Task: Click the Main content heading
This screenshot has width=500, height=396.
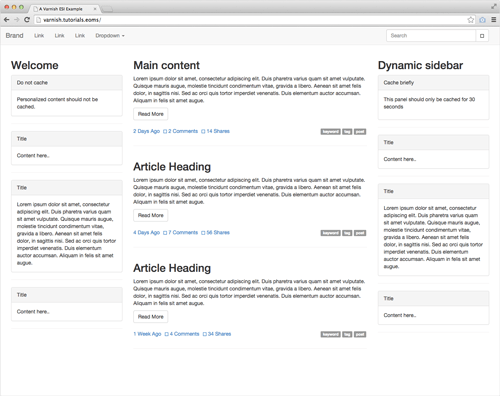Action: pos(167,65)
